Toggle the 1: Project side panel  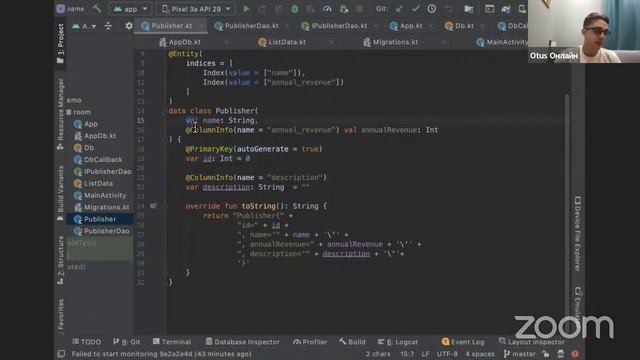(60, 43)
